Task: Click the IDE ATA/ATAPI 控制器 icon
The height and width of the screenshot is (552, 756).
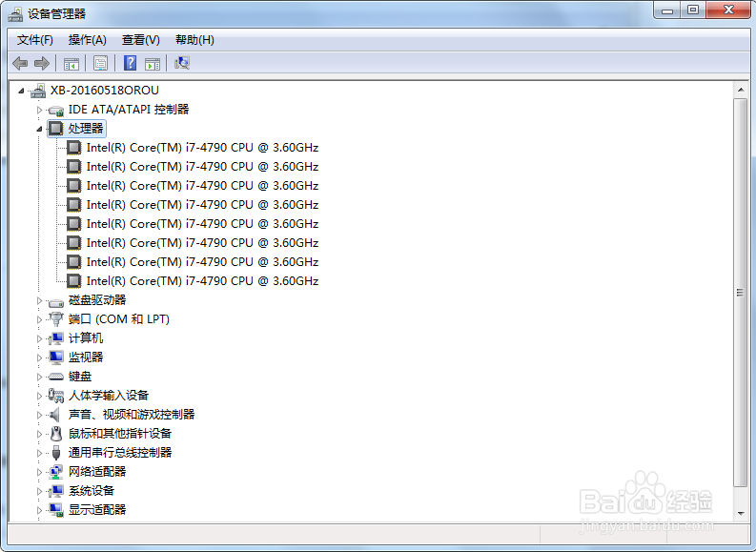Action: click(56, 111)
